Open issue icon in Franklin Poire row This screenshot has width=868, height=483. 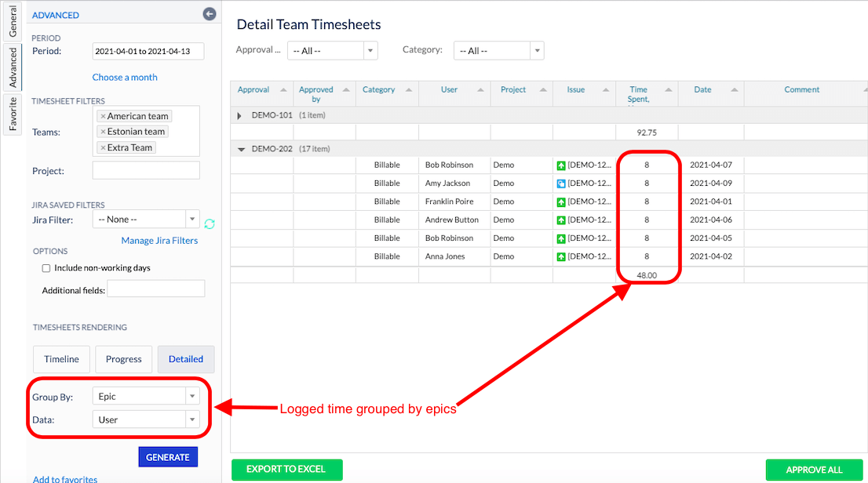(561, 202)
